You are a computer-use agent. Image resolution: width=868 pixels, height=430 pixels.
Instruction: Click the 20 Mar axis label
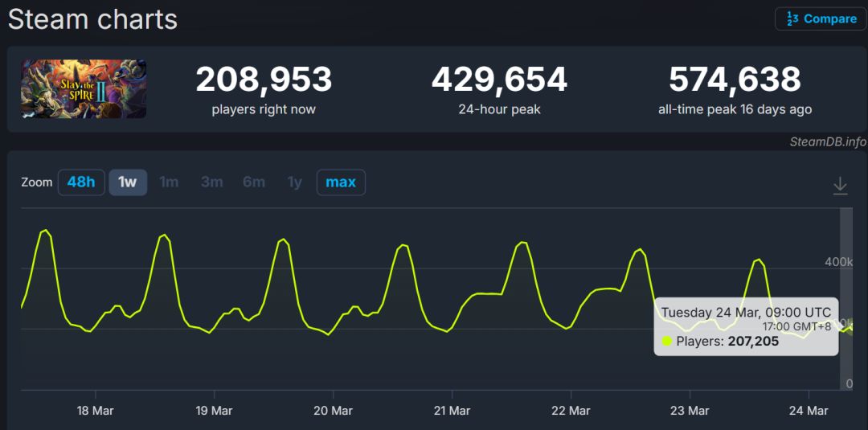click(x=333, y=411)
